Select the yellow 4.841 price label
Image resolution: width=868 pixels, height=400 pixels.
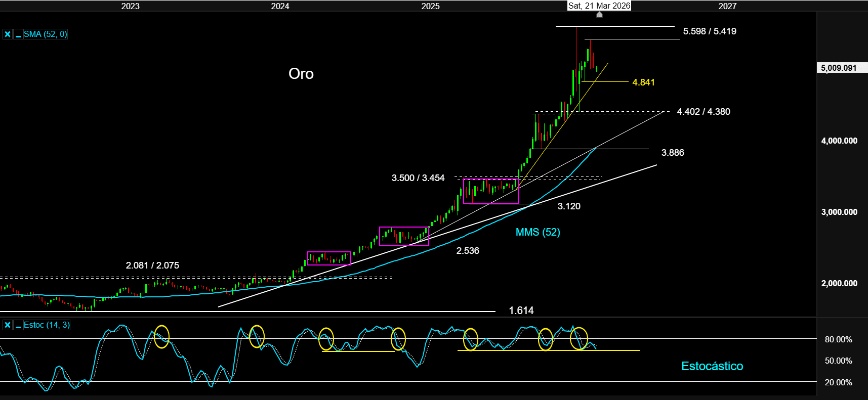(643, 82)
